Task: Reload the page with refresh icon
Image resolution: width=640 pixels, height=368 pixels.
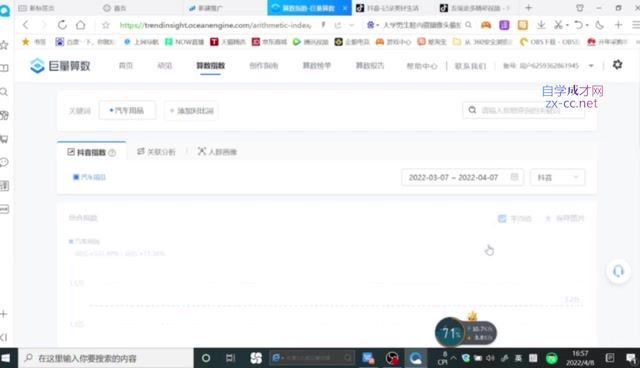Action: coord(62,25)
